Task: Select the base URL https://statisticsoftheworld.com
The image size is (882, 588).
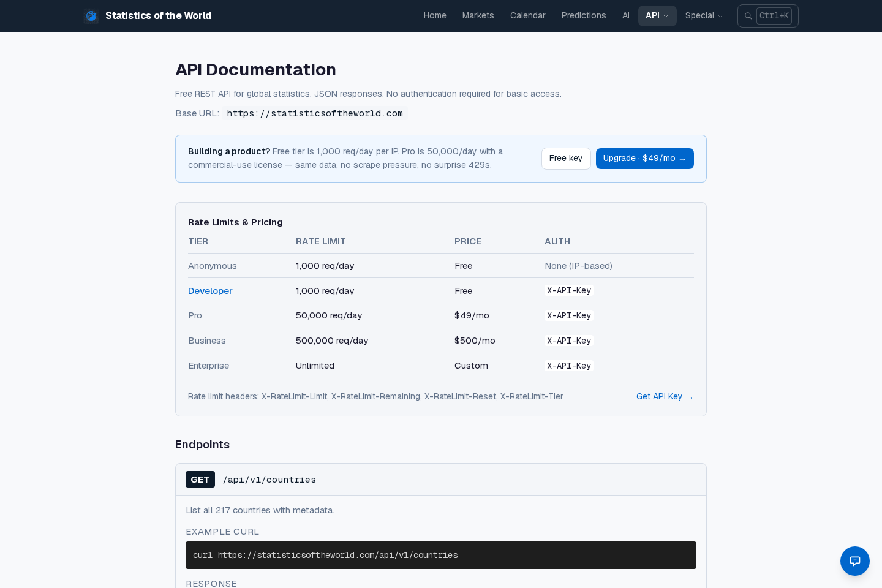Action: (315, 113)
